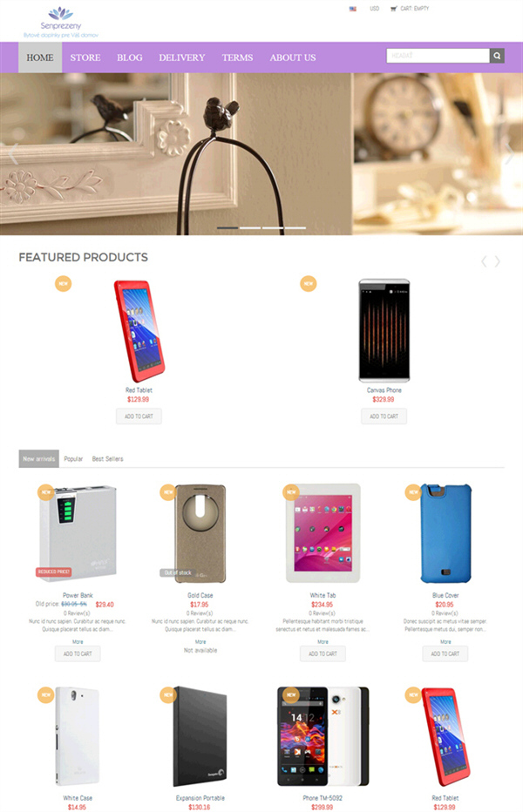
Task: Click More link under Gold Case
Action: click(200, 641)
